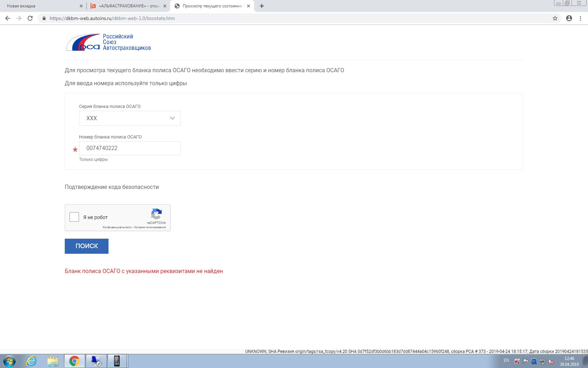Open a new tab with plus button
Viewport: 588px width, 368px height.
262,6
